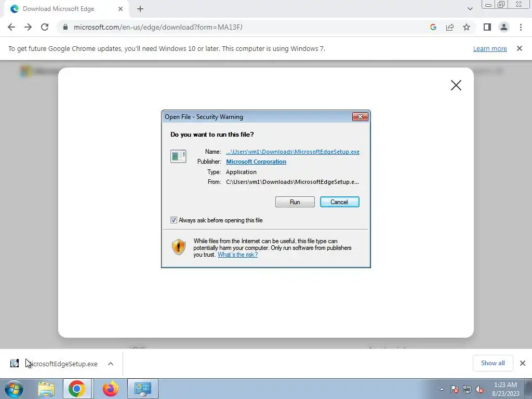Open the Windows Start menu
The height and width of the screenshot is (399, 532).
(x=14, y=389)
